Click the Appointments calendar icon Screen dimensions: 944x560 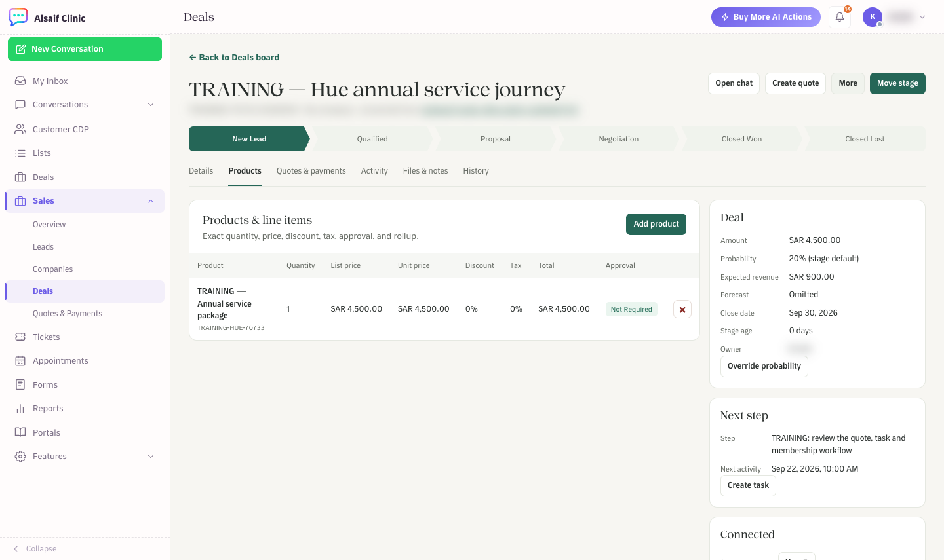coord(20,361)
